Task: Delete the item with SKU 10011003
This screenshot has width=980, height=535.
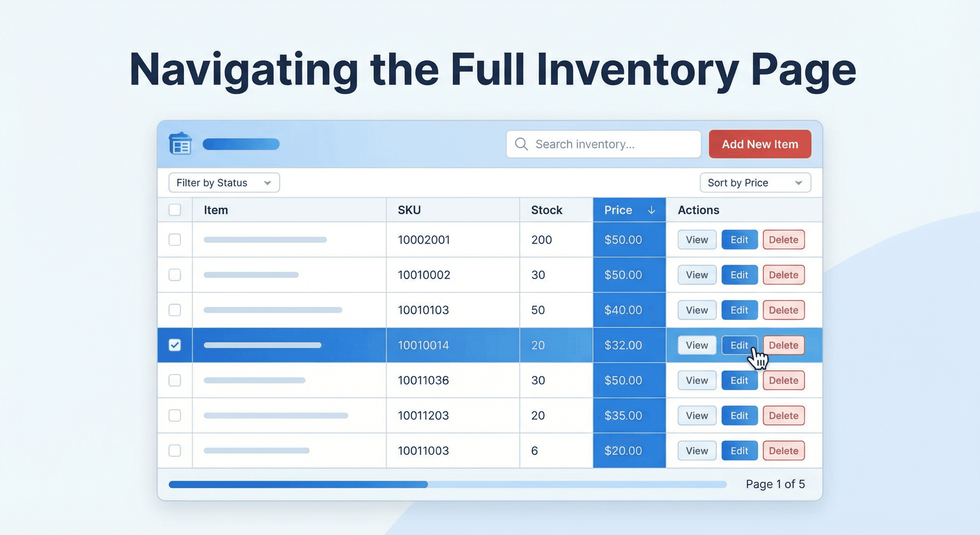Action: [x=783, y=450]
